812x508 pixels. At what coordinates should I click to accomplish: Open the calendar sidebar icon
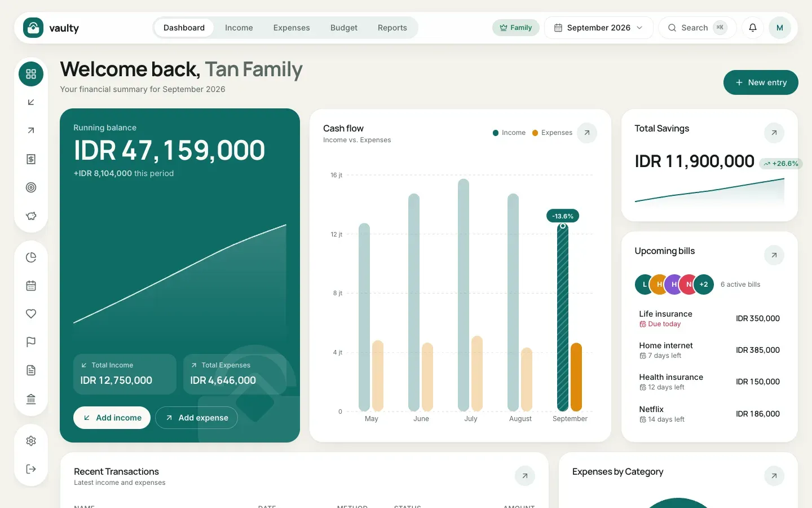click(x=31, y=286)
